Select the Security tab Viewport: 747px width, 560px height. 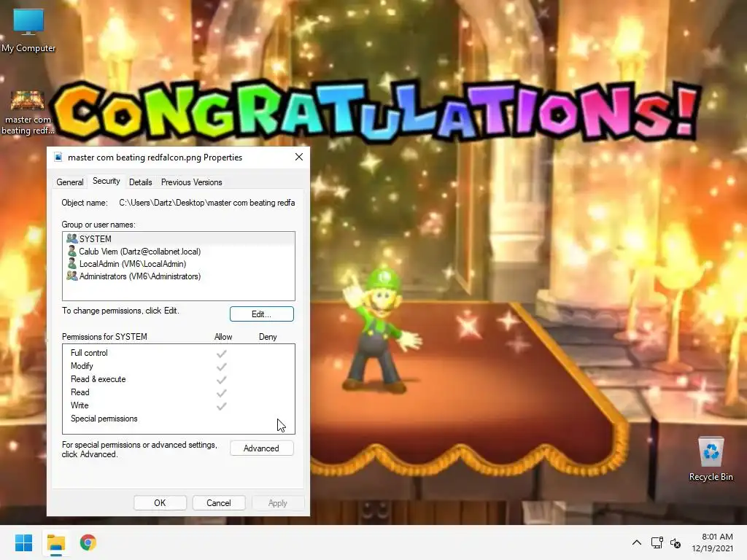point(107,181)
